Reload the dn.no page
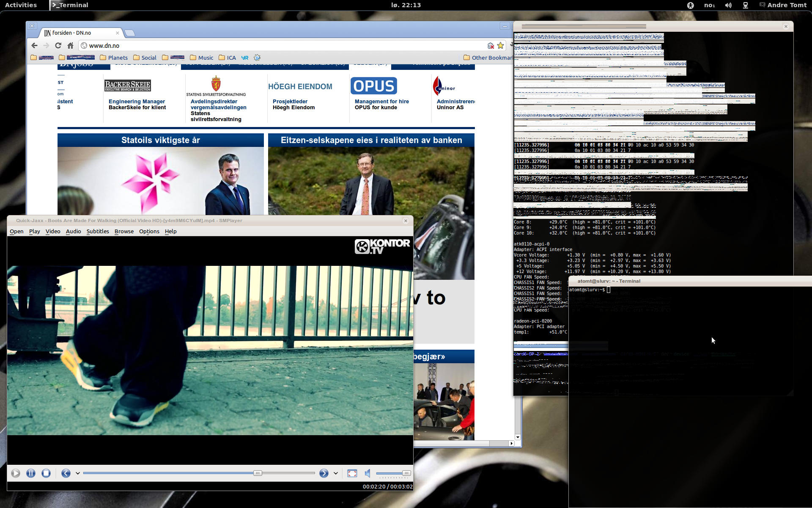This screenshot has height=508, width=812. tap(58, 46)
